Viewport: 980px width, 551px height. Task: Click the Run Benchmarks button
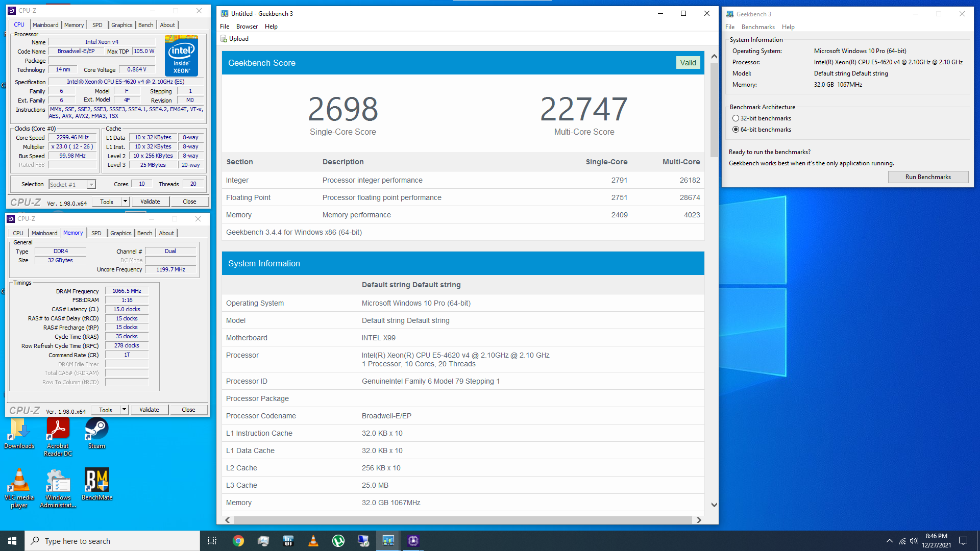coord(928,177)
